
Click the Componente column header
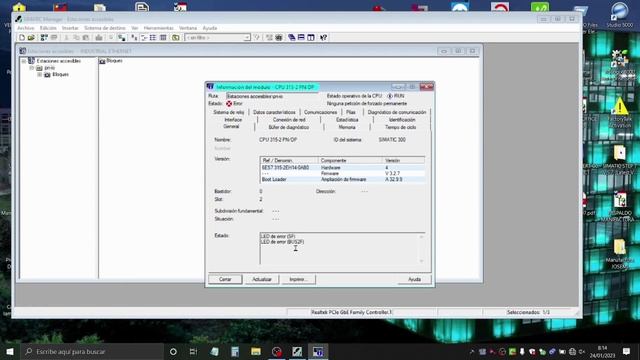(x=350, y=160)
